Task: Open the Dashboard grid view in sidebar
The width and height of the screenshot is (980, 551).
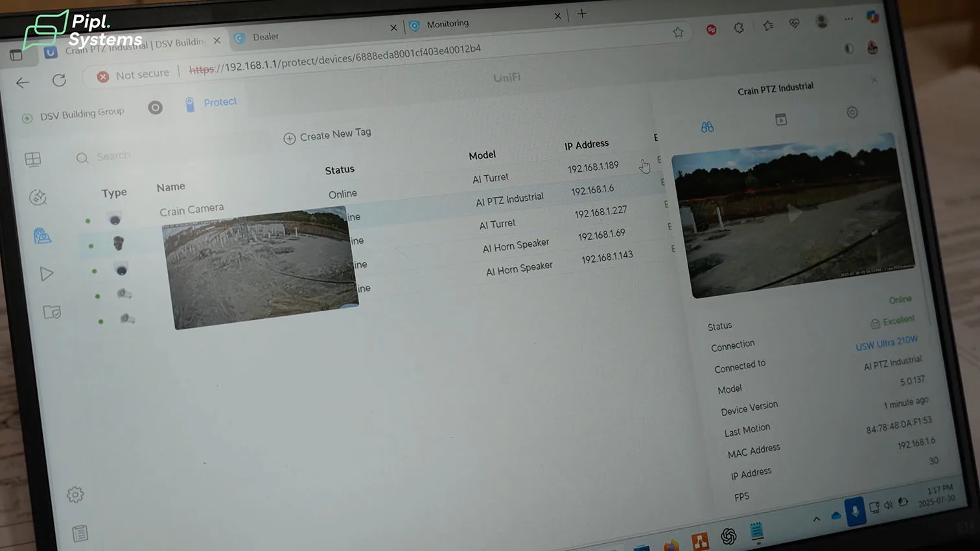Action: coord(33,159)
